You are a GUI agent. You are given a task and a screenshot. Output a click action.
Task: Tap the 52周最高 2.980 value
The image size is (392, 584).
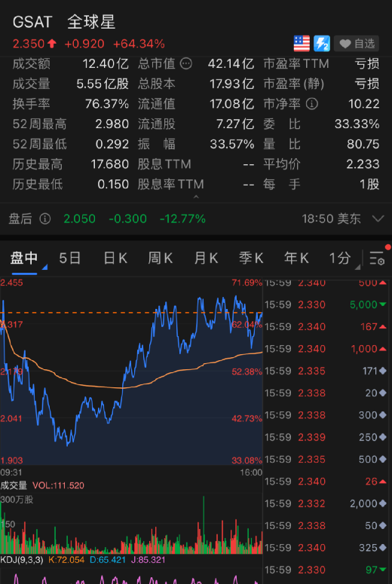(x=112, y=124)
